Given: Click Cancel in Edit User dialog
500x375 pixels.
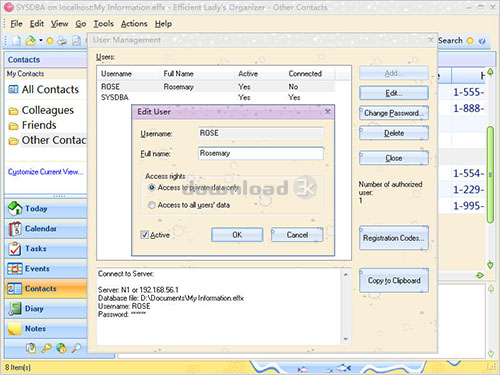Looking at the screenshot, I should coord(297,235).
